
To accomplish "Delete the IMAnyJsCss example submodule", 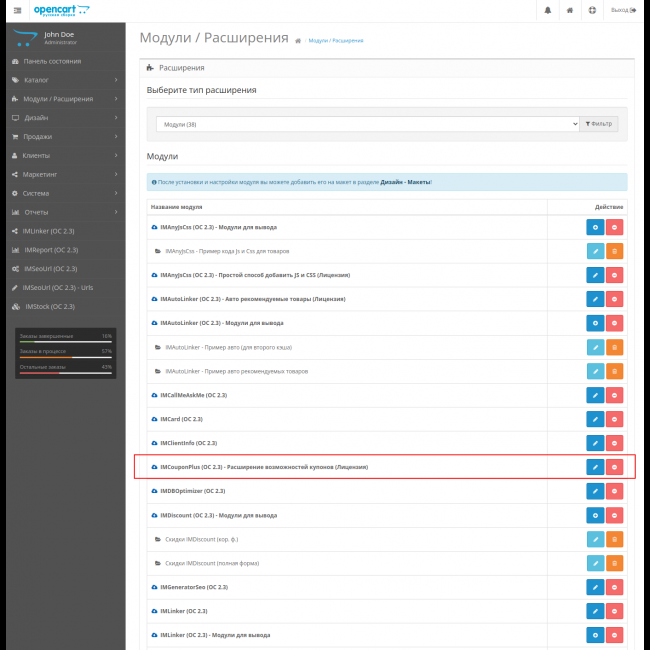I will 614,251.
